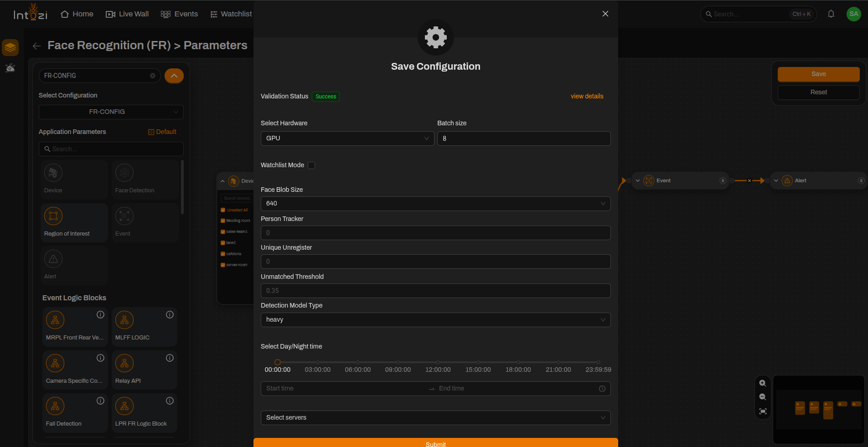Viewport: 868px width, 447px height.
Task: Enable the Watchlist Mode checkbox
Action: tap(311, 165)
